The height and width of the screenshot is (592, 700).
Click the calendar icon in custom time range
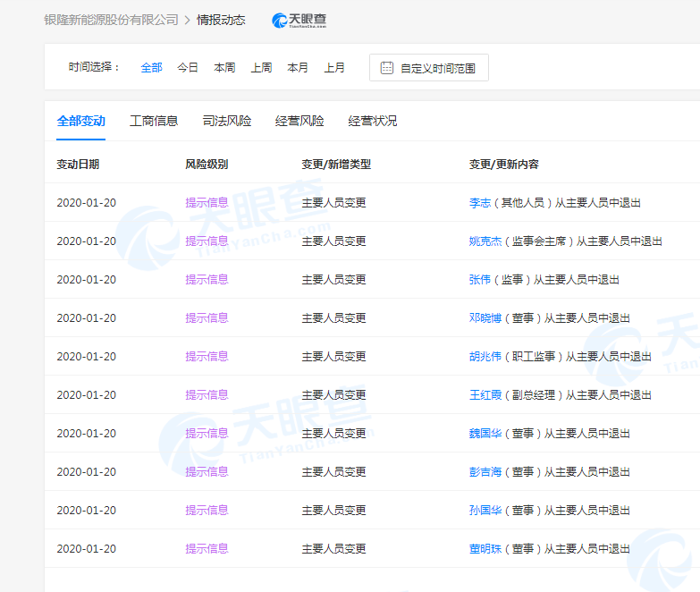386,68
